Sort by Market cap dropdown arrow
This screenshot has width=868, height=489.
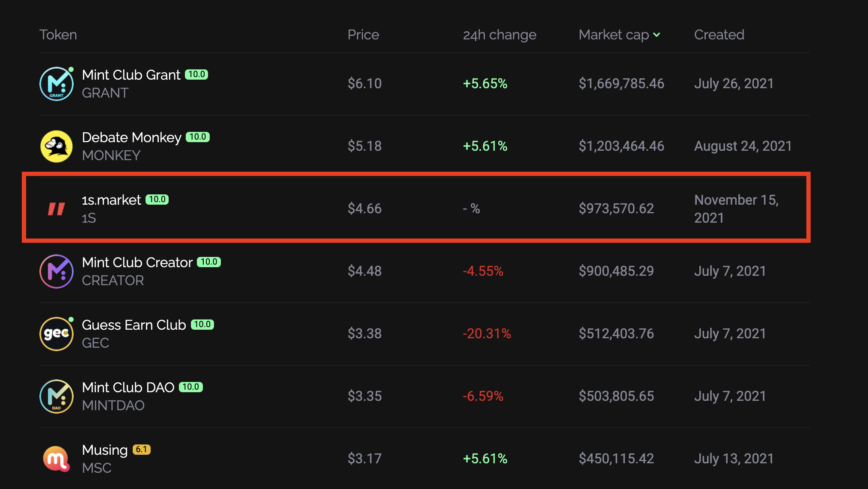[x=657, y=35]
